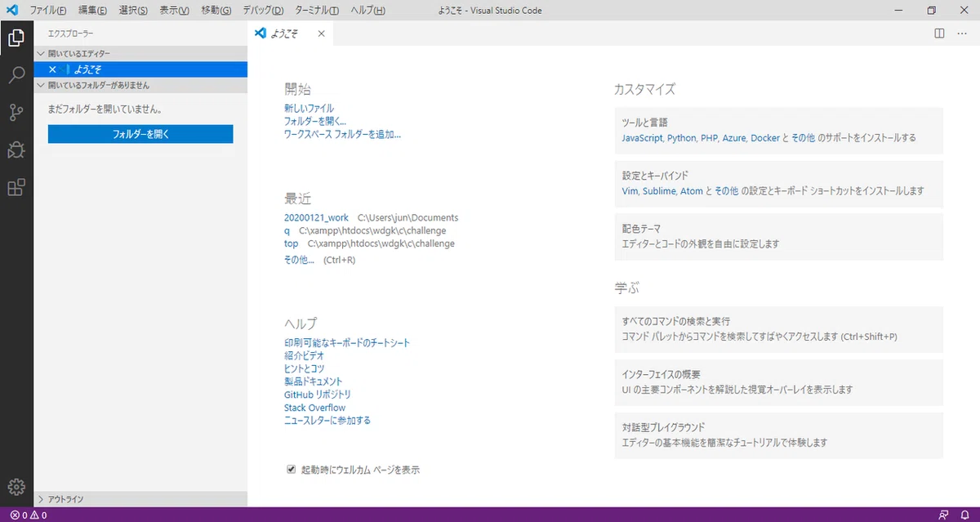The height and width of the screenshot is (522, 980).
Task: Open the Manage gear icon
Action: point(16,487)
